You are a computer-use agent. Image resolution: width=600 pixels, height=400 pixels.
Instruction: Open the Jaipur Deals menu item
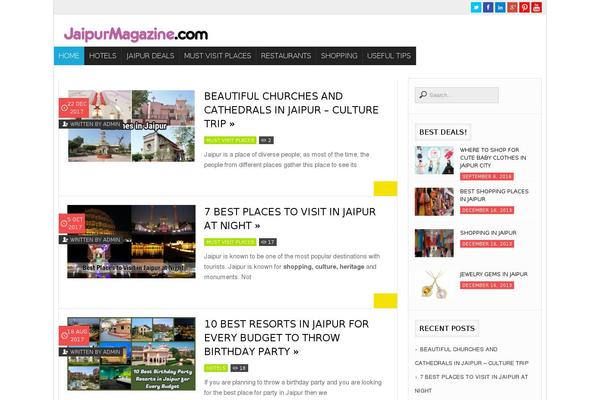150,56
